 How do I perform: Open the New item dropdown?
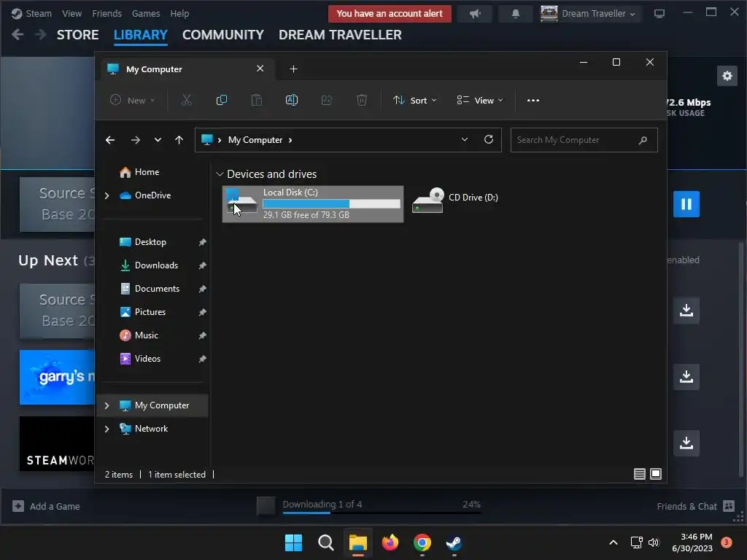(x=133, y=100)
